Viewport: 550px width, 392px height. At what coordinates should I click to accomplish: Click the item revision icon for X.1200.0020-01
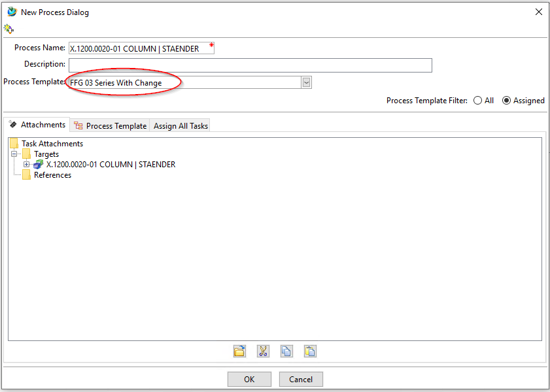click(39, 165)
